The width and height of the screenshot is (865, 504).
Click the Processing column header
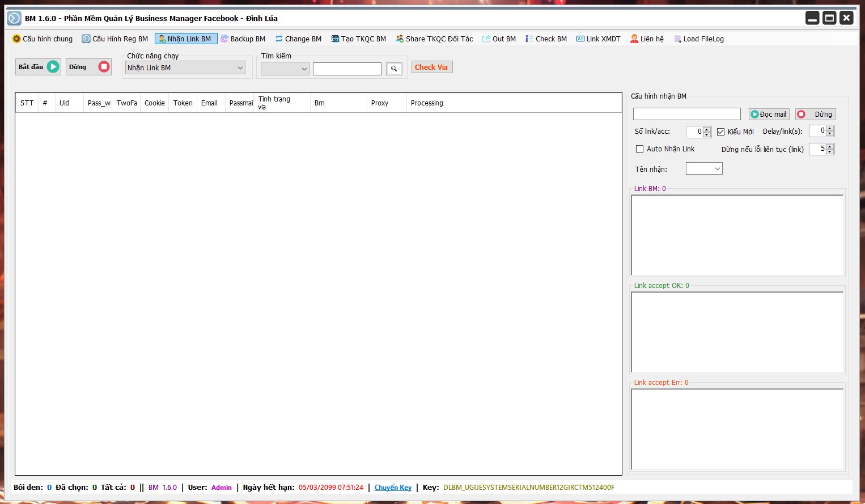(x=514, y=103)
